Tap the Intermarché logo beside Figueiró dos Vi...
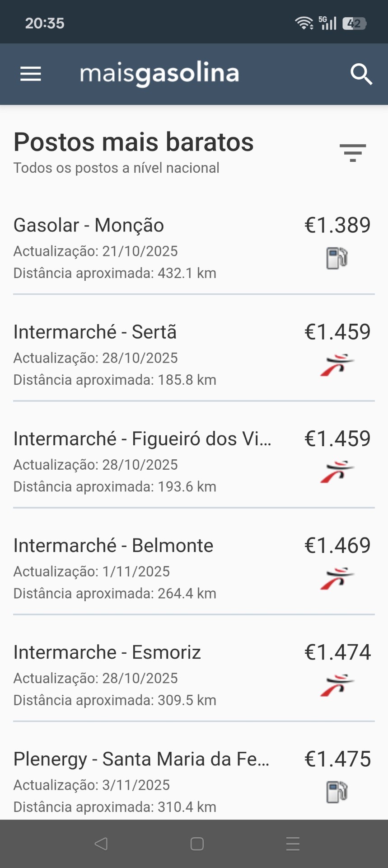 (337, 472)
